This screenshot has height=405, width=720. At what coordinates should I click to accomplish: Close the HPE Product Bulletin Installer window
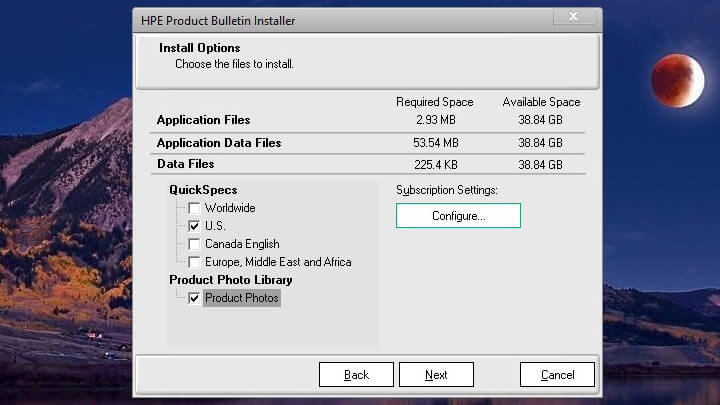tap(573, 17)
